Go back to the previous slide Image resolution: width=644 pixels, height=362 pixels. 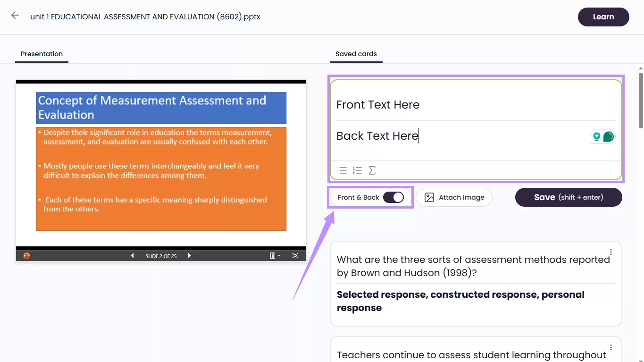point(132,255)
